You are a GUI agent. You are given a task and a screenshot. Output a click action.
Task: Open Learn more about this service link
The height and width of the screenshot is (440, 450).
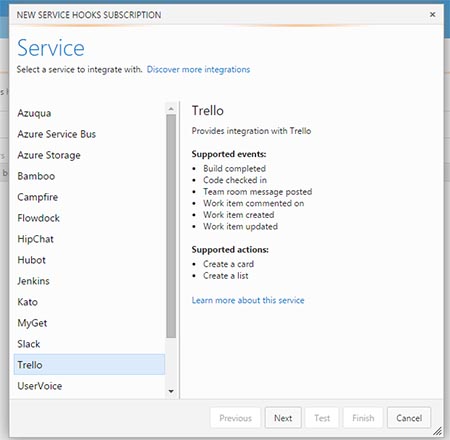click(x=248, y=300)
